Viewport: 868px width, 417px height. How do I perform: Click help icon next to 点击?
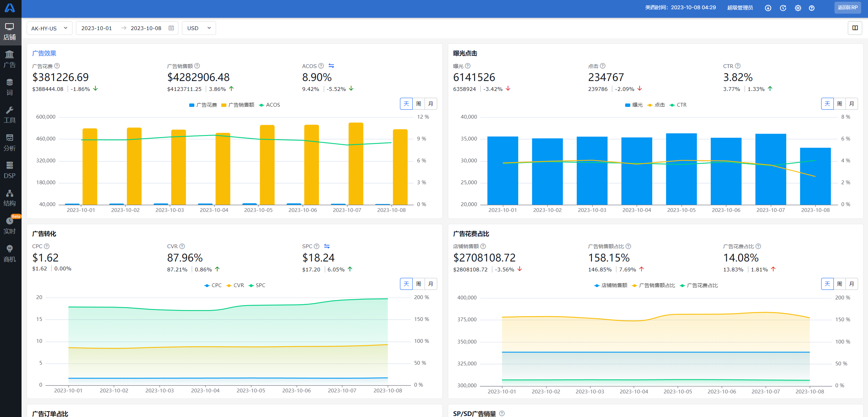pos(602,66)
